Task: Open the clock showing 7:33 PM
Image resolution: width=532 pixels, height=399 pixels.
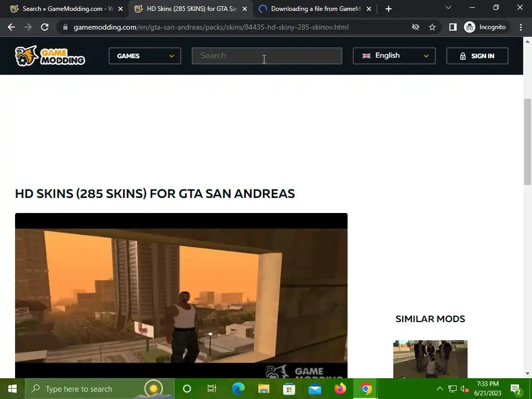Action: (x=487, y=389)
